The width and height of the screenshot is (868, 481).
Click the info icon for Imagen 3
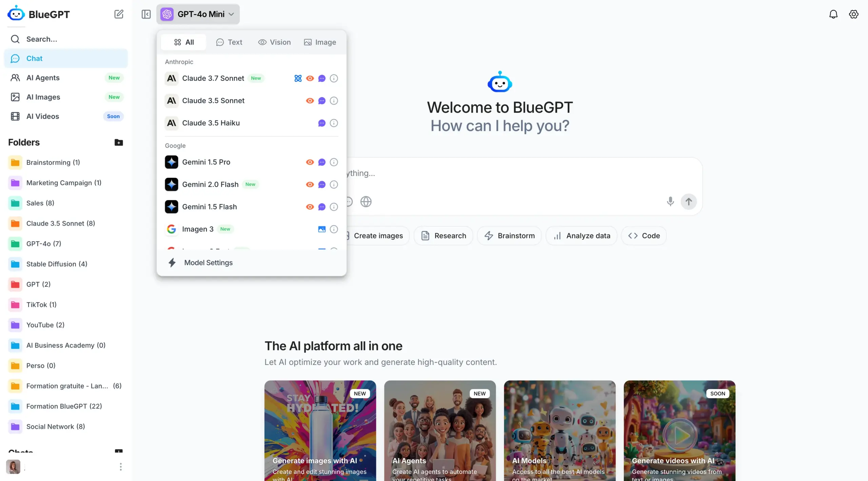click(x=334, y=229)
